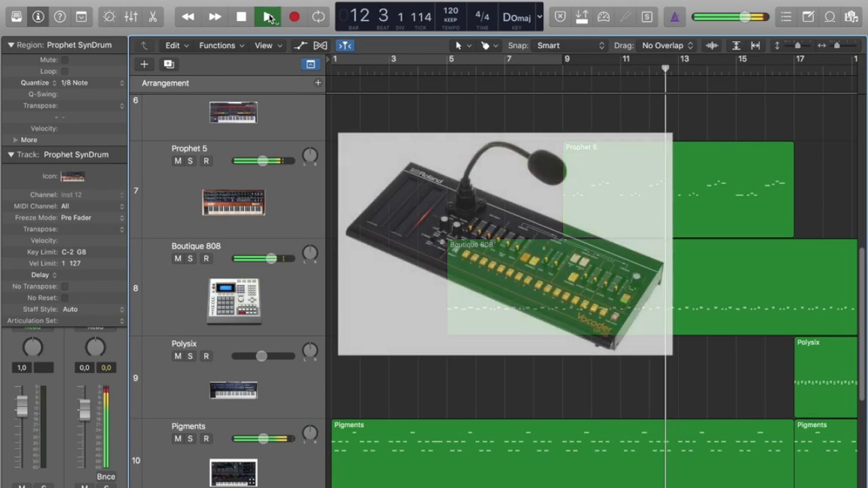Toggle Cycle mode

click(x=319, y=17)
